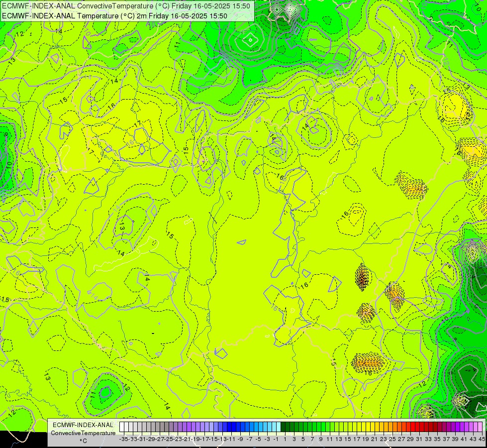Click the 29 value on the legend scale
This screenshot has width=487, height=448.
coord(410,440)
